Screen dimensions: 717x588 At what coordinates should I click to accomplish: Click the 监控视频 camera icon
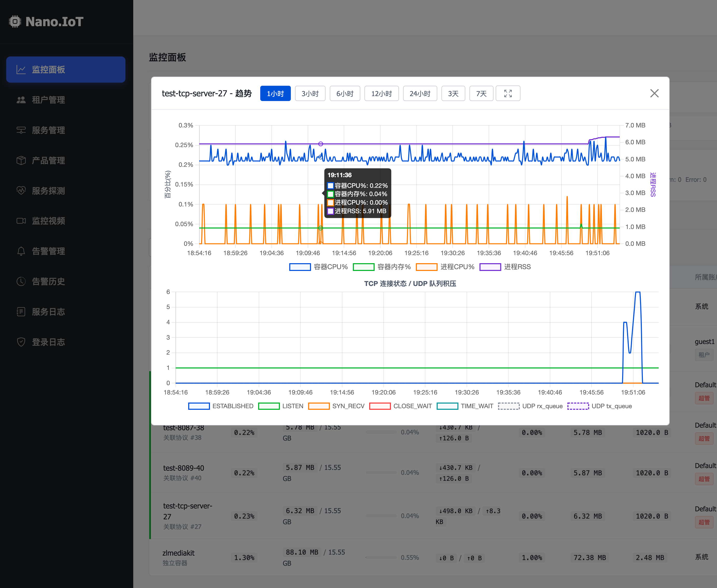[x=21, y=221]
